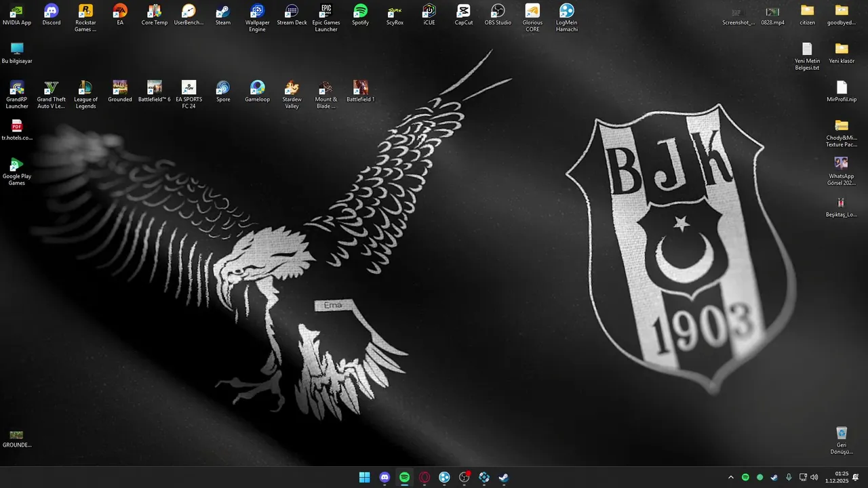868x488 pixels.
Task: Select the ScyRox desktop icon
Action: [395, 15]
